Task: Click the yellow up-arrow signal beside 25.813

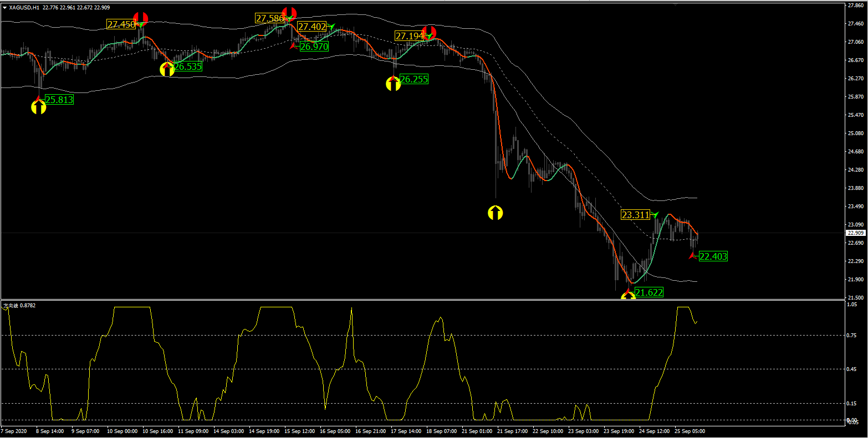Action: [38, 107]
